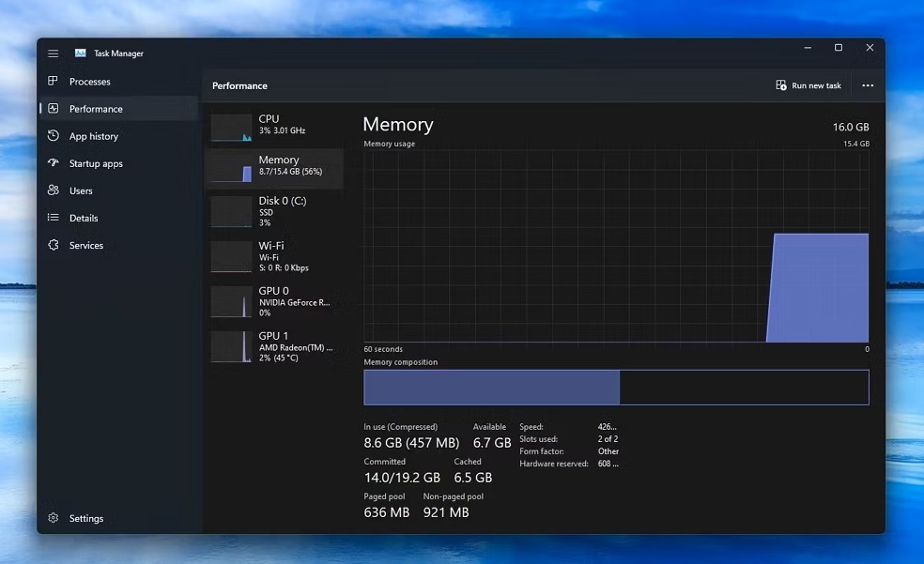The width and height of the screenshot is (924, 564).
Task: Select the Wi-Fi mini graph thumbnail
Action: [x=231, y=257]
